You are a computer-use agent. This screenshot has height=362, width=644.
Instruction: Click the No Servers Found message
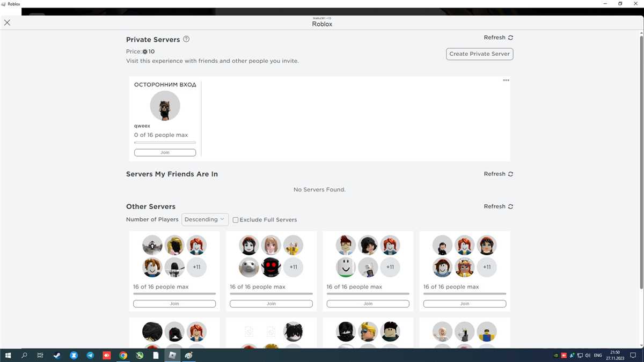click(x=319, y=189)
